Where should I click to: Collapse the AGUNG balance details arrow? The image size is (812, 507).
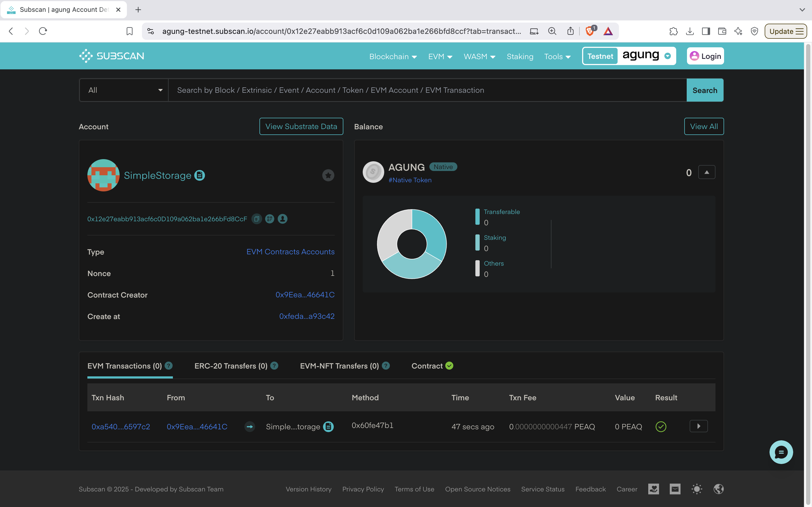tap(706, 172)
